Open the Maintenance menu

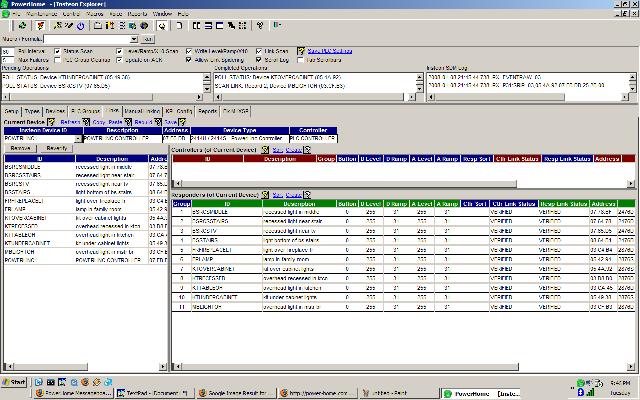tap(42, 13)
